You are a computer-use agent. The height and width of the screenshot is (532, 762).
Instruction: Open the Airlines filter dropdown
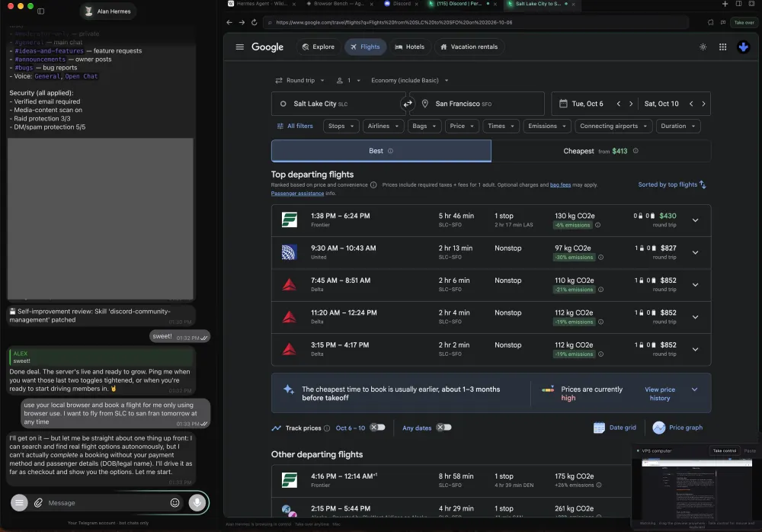383,126
